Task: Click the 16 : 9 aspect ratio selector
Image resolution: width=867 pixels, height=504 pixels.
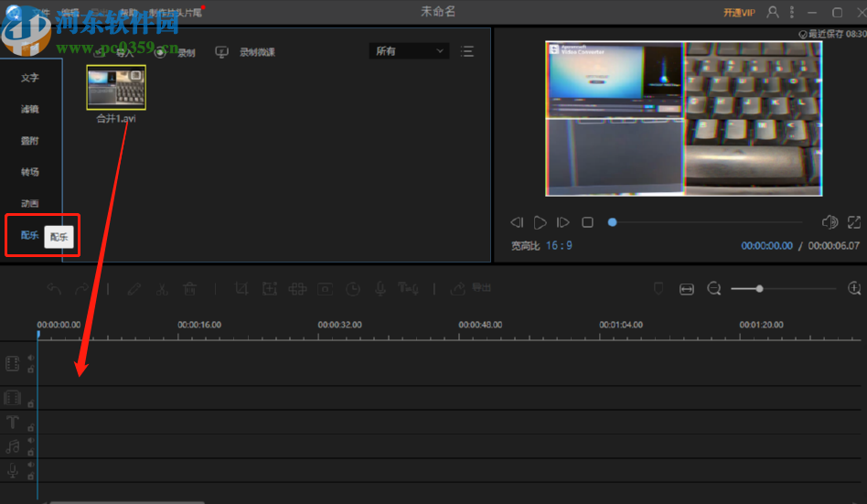Action: click(x=559, y=245)
